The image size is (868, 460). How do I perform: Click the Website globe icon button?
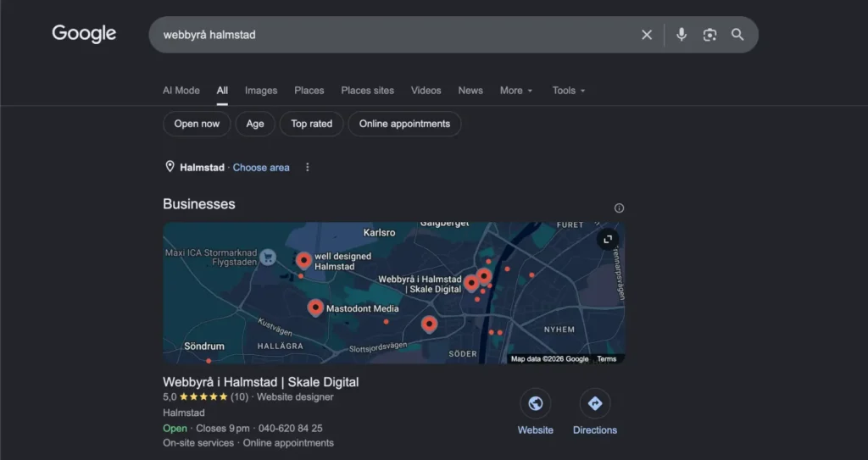click(536, 403)
